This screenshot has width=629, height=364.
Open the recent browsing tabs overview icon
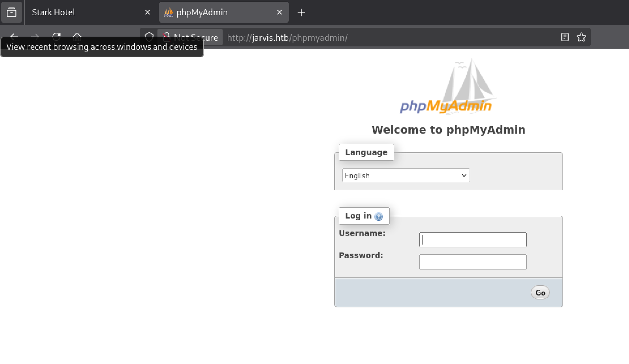click(x=12, y=12)
